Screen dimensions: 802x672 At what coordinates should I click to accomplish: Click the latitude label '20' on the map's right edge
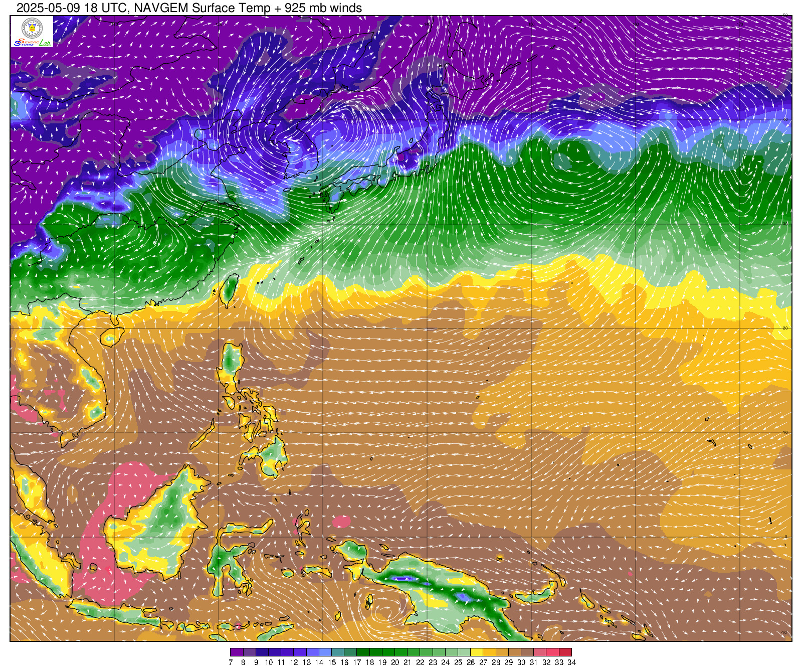pyautogui.click(x=785, y=328)
